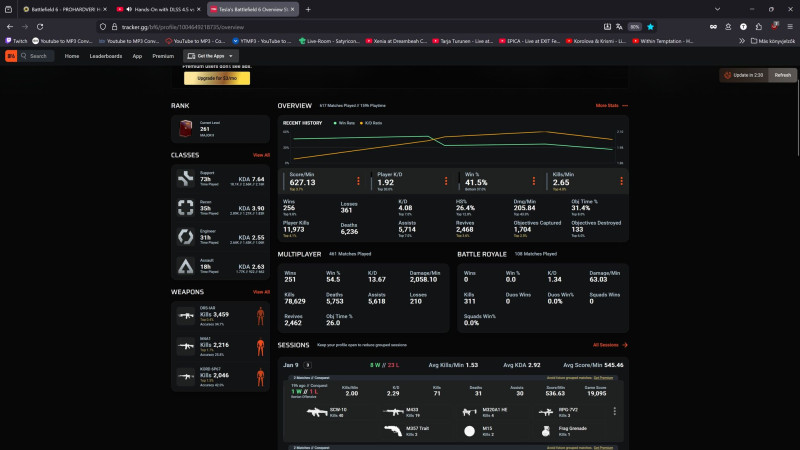Focus the tracker Search field
This screenshot has width=800, height=450.
tap(37, 56)
